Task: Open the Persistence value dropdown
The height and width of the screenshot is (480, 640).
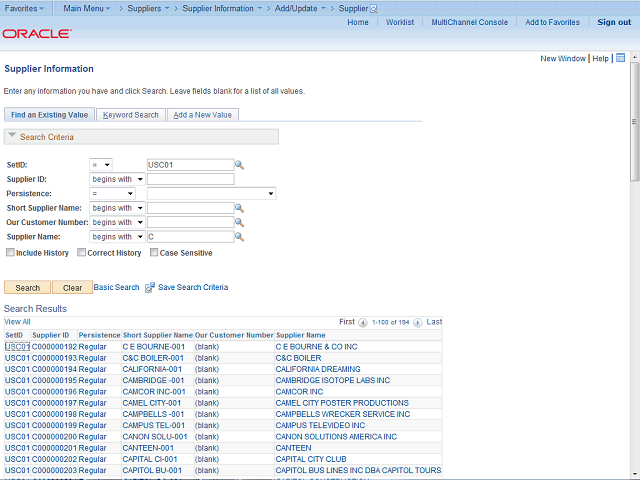Action: coord(211,193)
